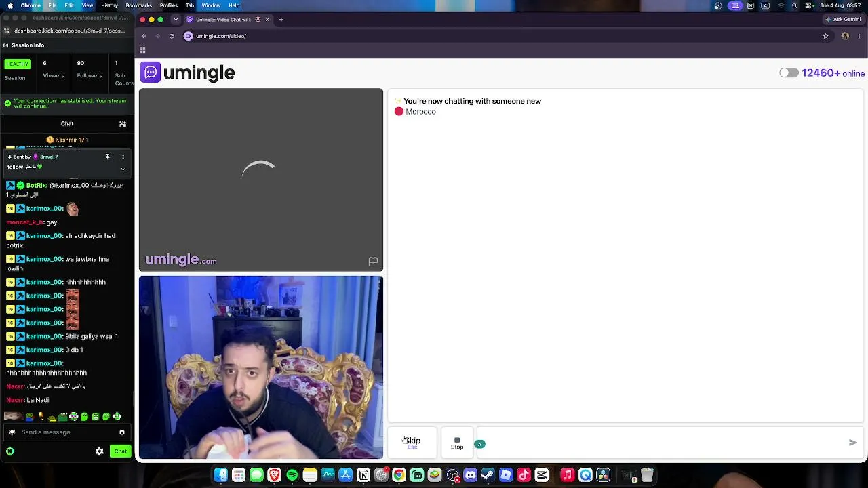Open Chrome three-dot menu

(859, 36)
